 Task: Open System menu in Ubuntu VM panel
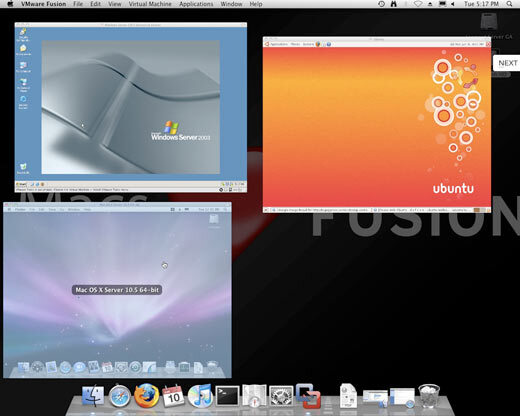pos(308,44)
